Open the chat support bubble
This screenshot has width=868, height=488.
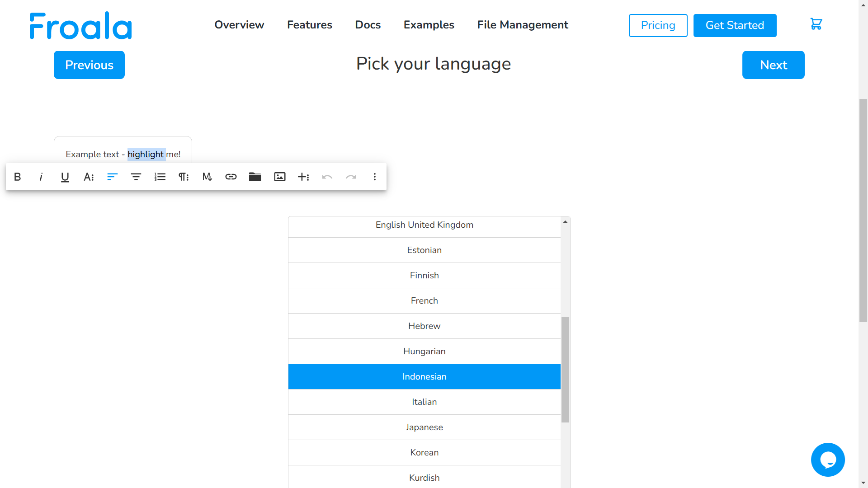coord(828,460)
